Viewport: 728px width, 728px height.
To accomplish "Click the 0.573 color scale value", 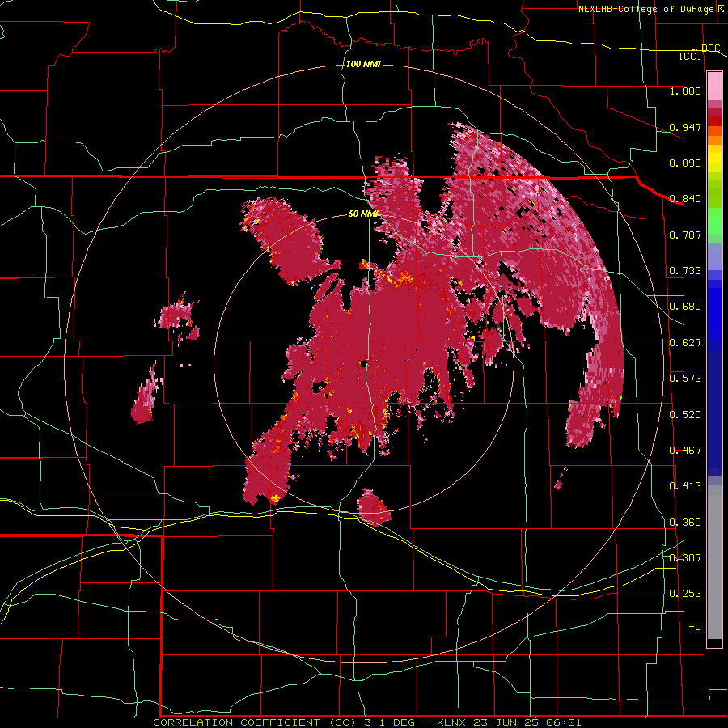I will pos(685,379).
